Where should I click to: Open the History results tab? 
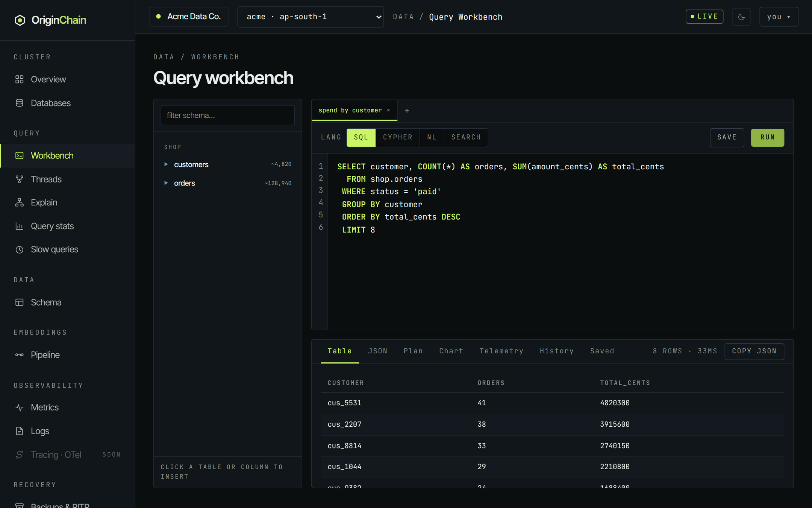point(557,351)
